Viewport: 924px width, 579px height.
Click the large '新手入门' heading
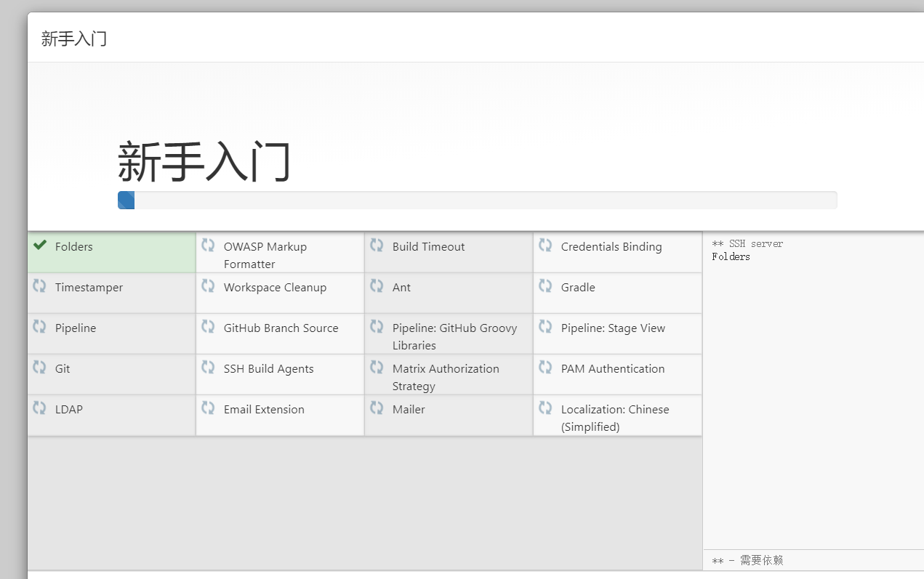(x=204, y=162)
